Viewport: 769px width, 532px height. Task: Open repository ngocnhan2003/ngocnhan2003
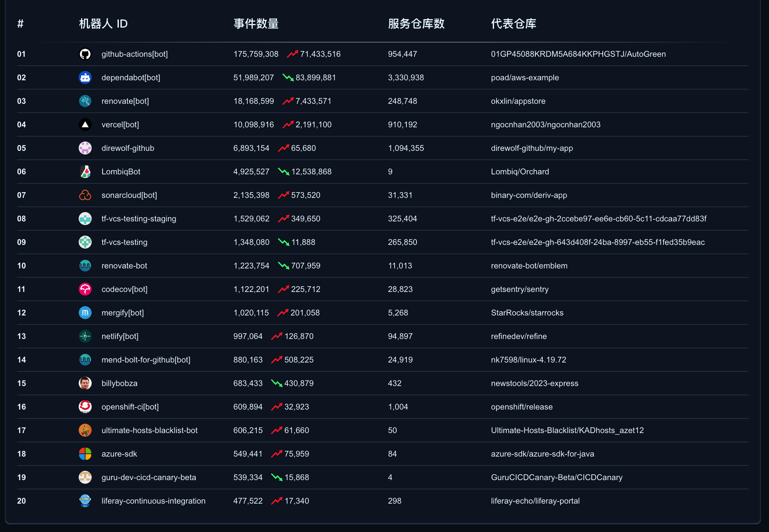(x=546, y=124)
